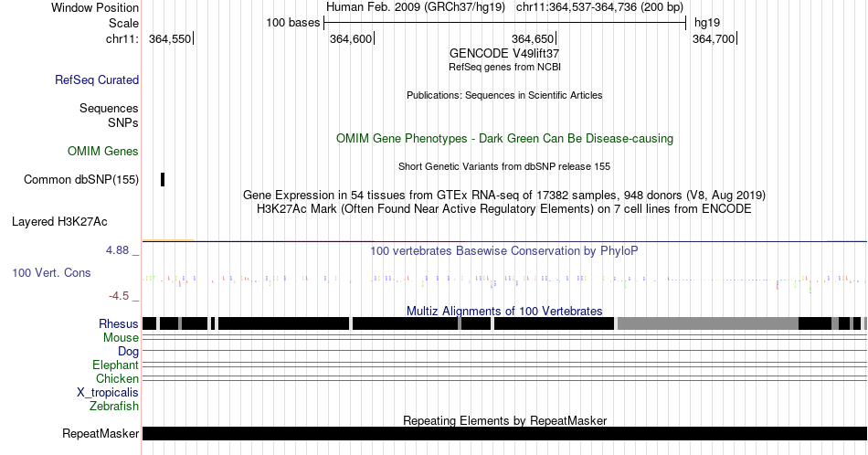
Task: Click the RefSeq genes from NCBI title
Action: (x=504, y=67)
